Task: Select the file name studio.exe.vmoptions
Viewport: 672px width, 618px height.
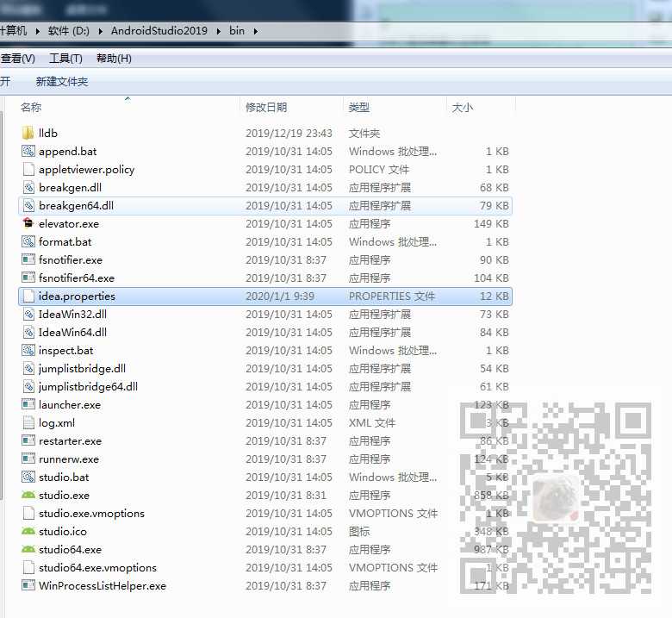Action: [91, 514]
